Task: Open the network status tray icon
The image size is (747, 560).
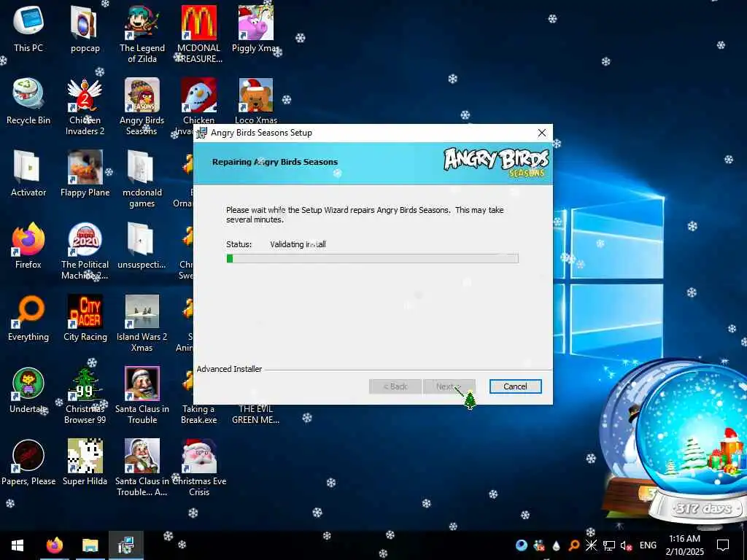Action: [x=609, y=545]
